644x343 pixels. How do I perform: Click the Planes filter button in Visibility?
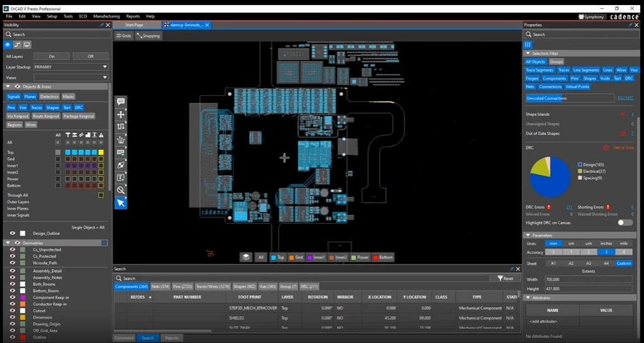[30, 96]
